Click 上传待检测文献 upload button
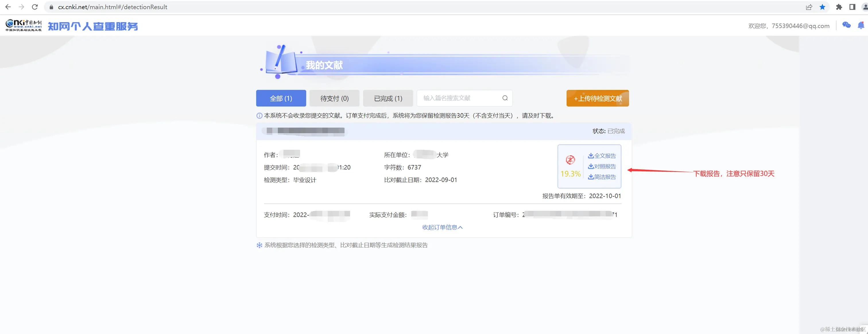 coord(597,98)
